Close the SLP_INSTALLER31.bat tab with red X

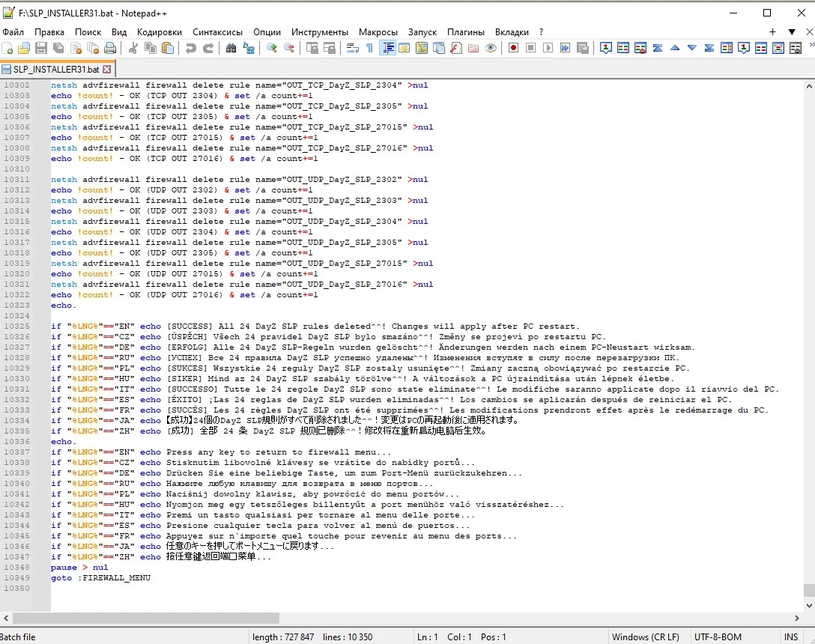tap(106, 69)
